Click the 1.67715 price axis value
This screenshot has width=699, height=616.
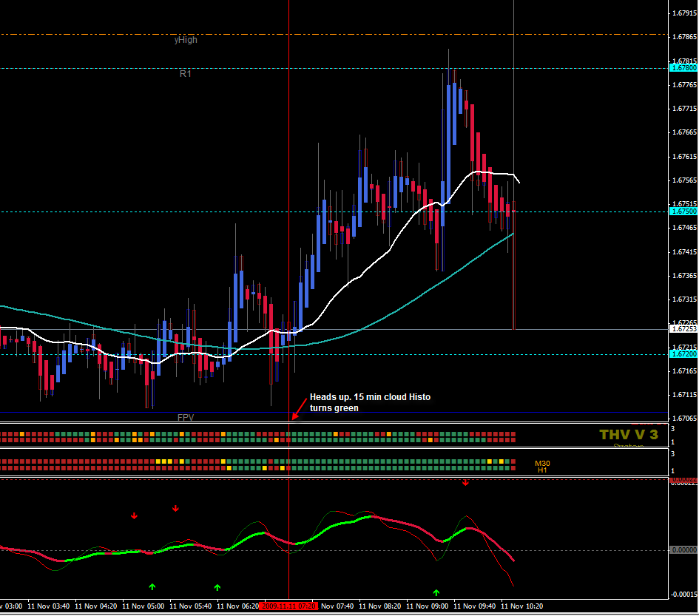pos(684,109)
